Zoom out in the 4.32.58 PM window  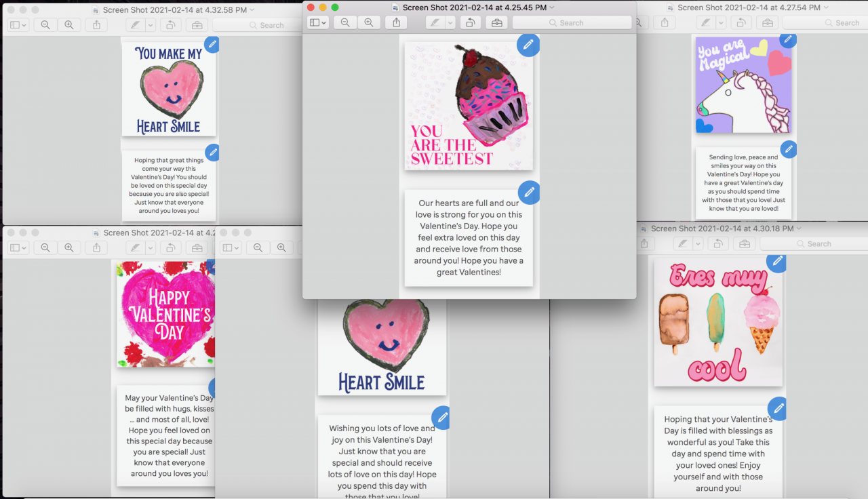(45, 24)
